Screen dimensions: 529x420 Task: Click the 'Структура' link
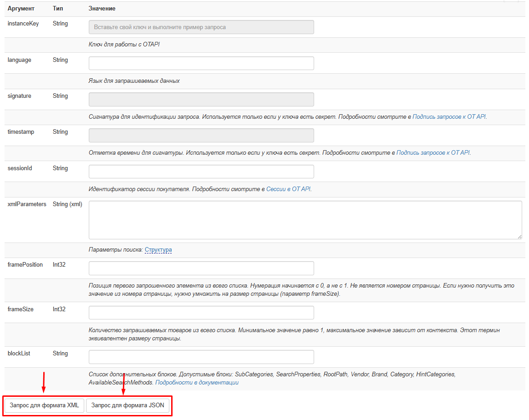pos(158,250)
